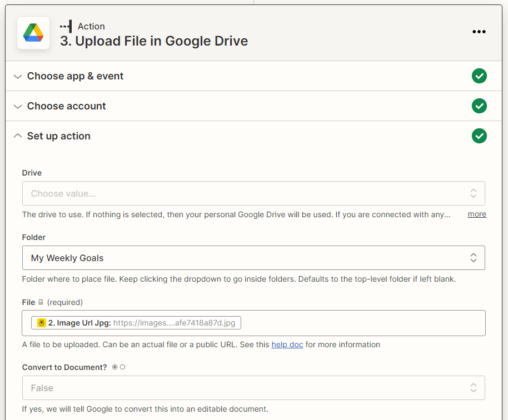Click the yellow step icon inside the Image Url pill
This screenshot has height=420, width=508.
click(42, 322)
